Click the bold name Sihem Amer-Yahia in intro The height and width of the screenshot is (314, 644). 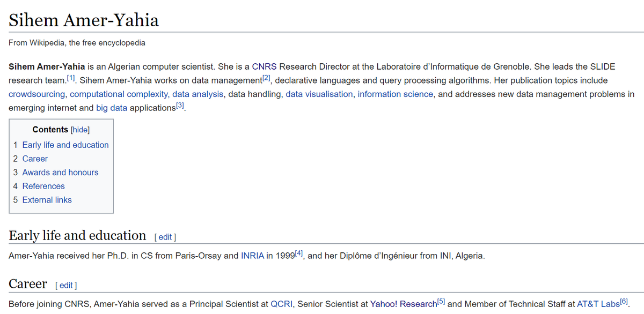coord(47,67)
